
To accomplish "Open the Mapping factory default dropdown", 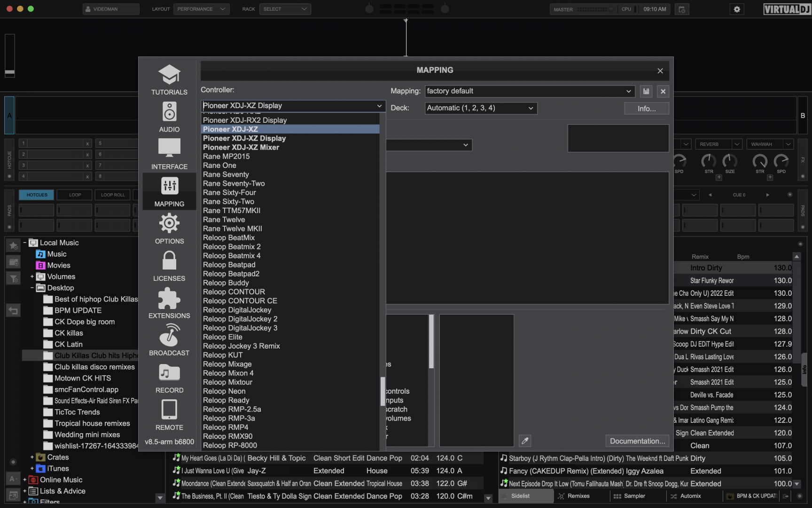I will (530, 91).
